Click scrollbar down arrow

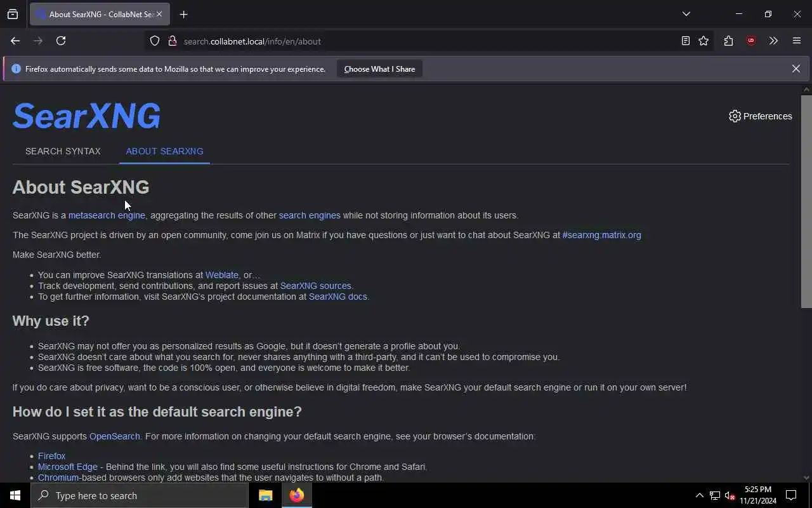[x=806, y=478]
